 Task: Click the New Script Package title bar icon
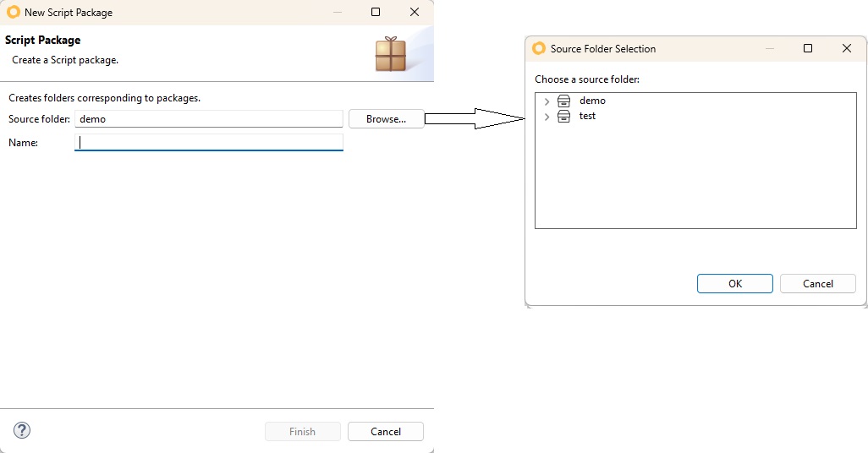pos(13,13)
